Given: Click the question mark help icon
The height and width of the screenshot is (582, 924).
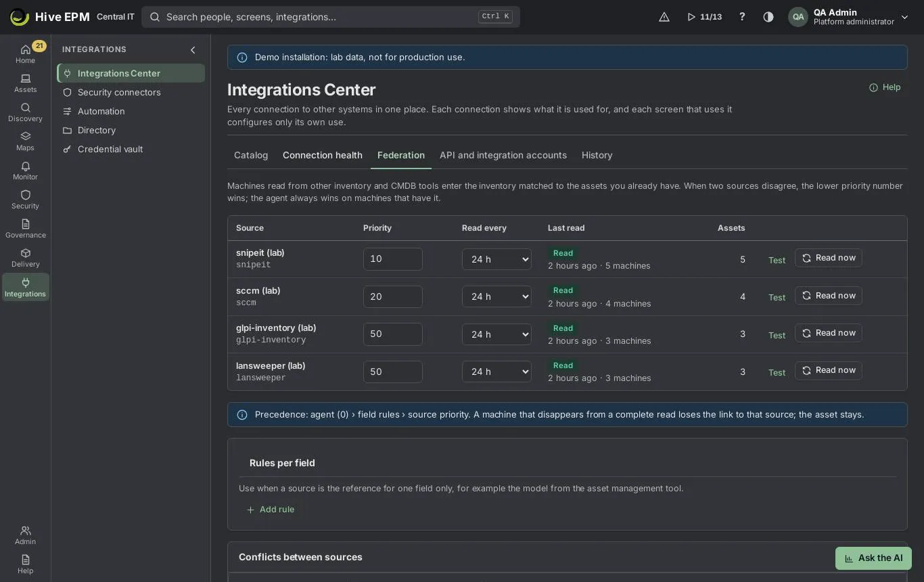Looking at the screenshot, I should pyautogui.click(x=742, y=17).
